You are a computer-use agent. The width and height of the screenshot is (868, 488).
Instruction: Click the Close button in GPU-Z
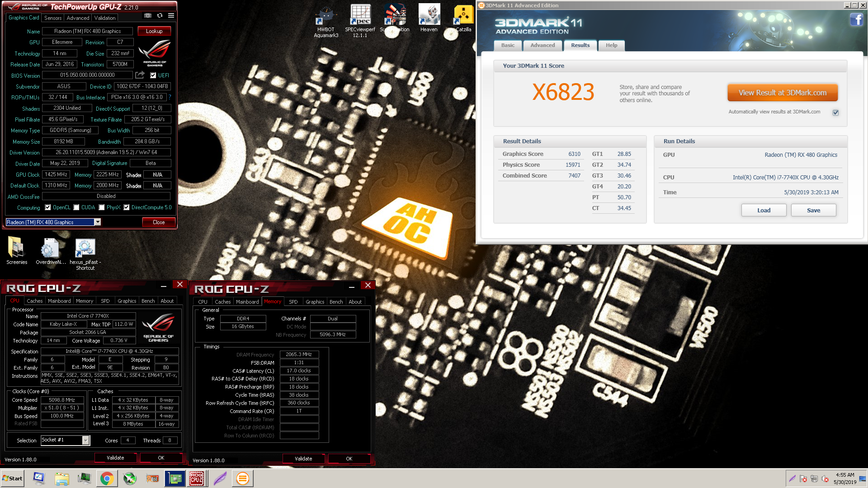[159, 222]
